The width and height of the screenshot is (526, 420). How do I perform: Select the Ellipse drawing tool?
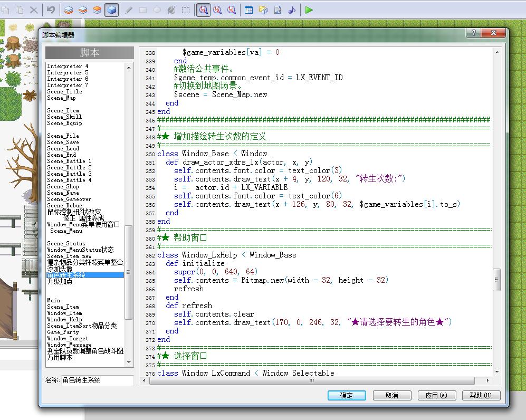[x=157, y=10]
